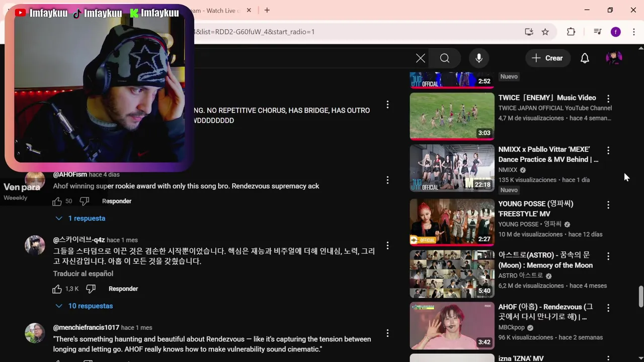Open options for the NO REPETITIVE CHORUS comment

(x=387, y=105)
